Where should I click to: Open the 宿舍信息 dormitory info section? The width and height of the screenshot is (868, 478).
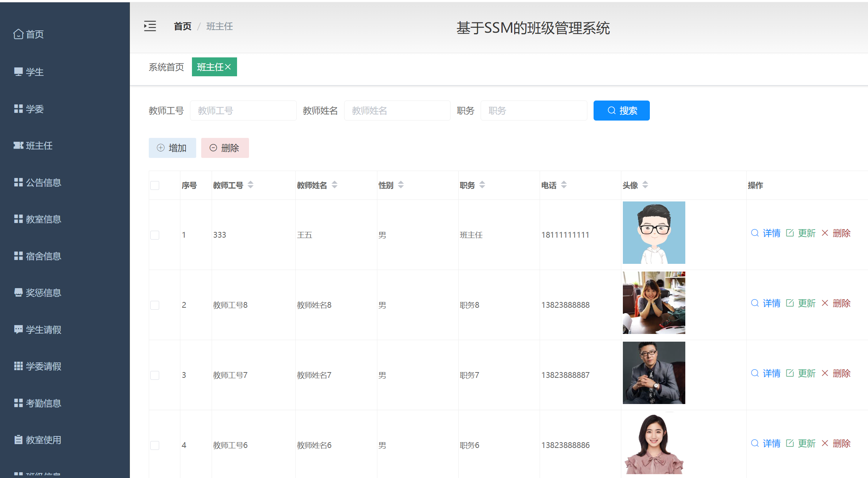[x=43, y=256]
